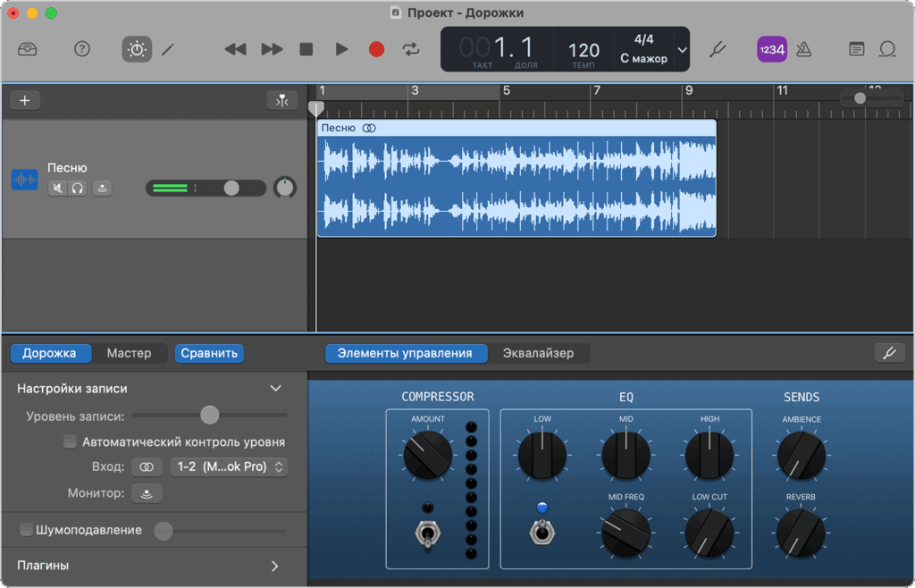The image size is (915, 588).
Task: Click the EQ HIGH knob
Action: (x=709, y=455)
